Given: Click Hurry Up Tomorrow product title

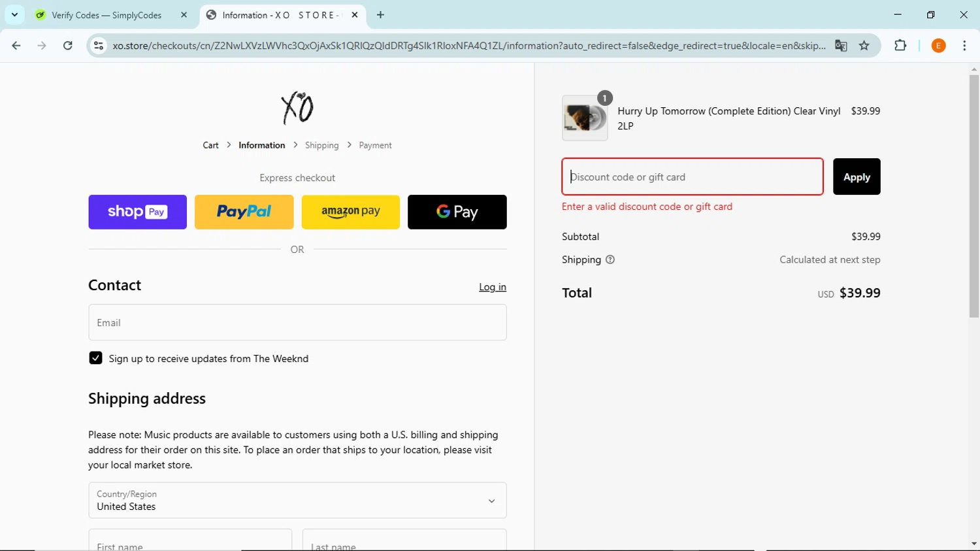Looking at the screenshot, I should (729, 118).
